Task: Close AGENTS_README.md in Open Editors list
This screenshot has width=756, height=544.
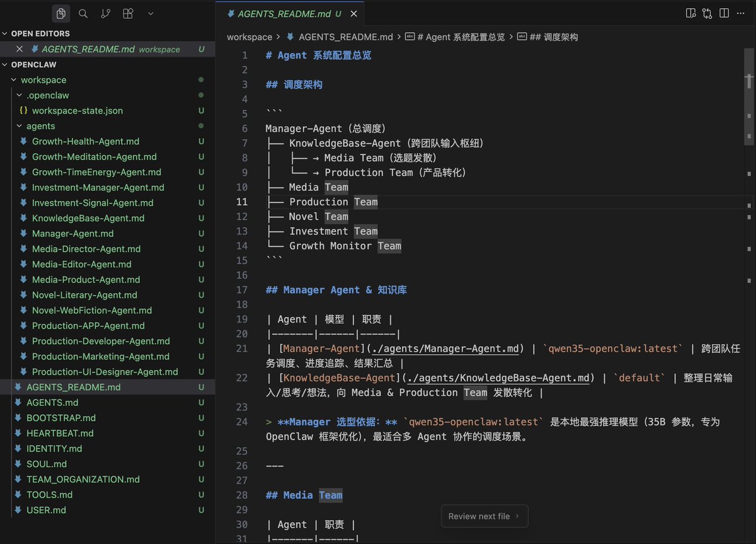Action: (x=20, y=49)
